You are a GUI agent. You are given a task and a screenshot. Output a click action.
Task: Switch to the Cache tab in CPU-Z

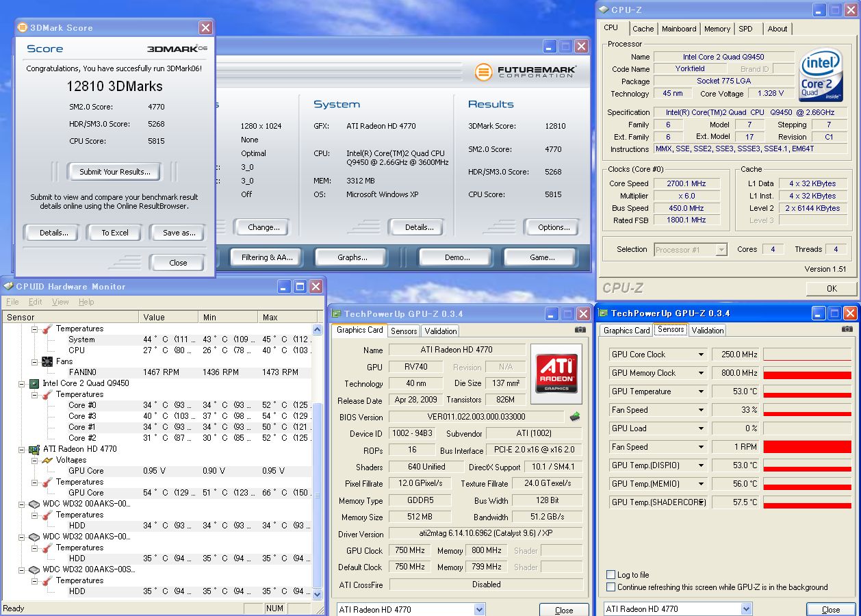[x=643, y=29]
